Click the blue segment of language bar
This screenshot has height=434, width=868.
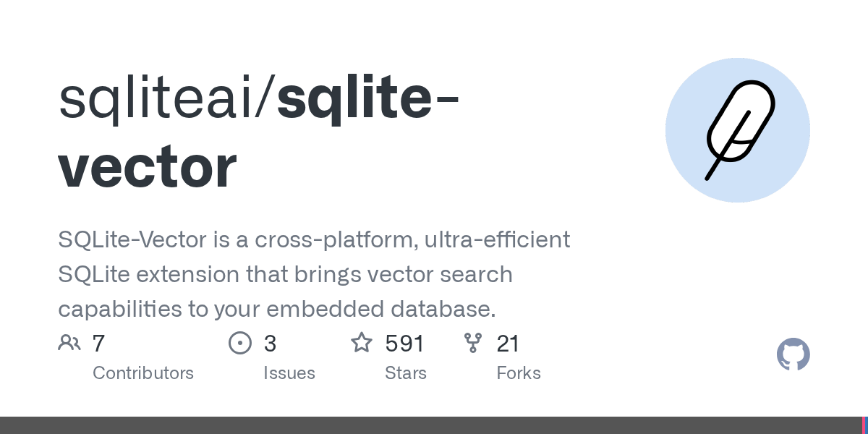pos(867,425)
